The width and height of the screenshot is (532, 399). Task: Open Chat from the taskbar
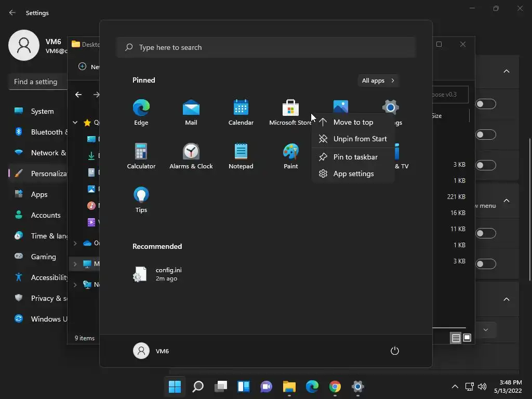(x=267, y=387)
